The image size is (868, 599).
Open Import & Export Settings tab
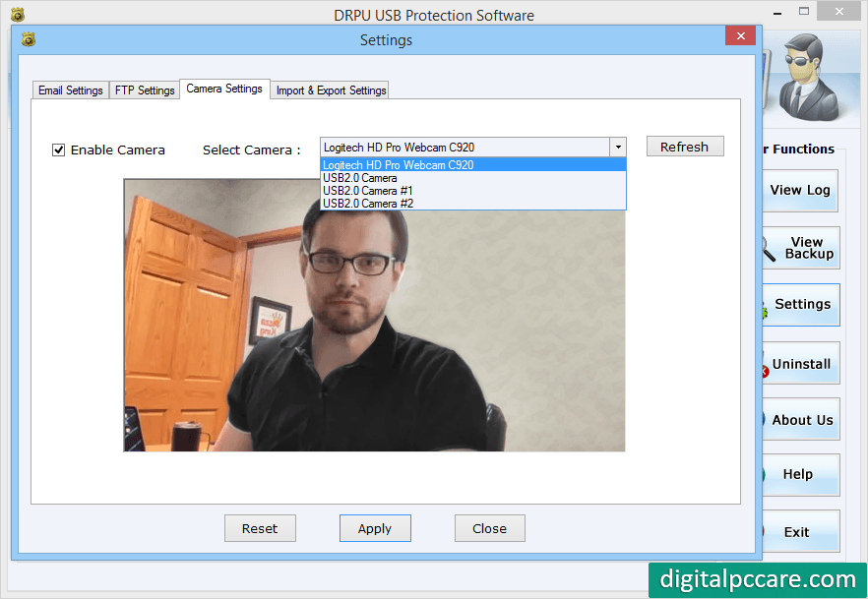(x=331, y=90)
